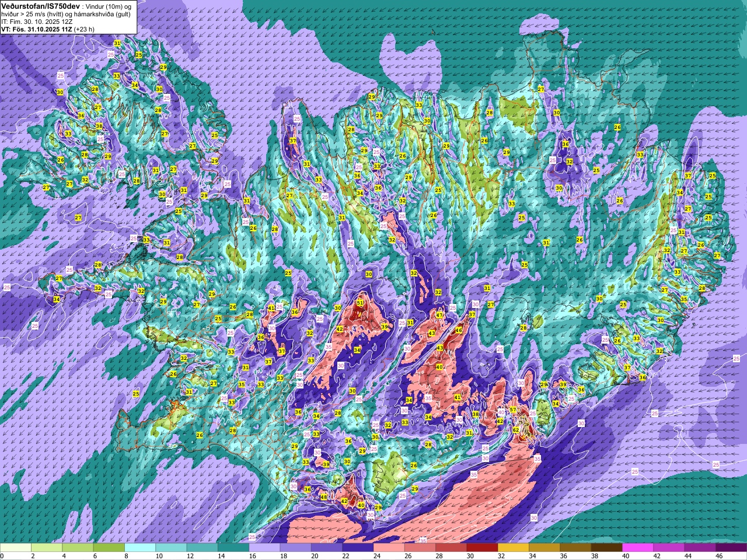747x560 pixels.
Task: Click the yellow '51' gust label
Action: [360, 303]
